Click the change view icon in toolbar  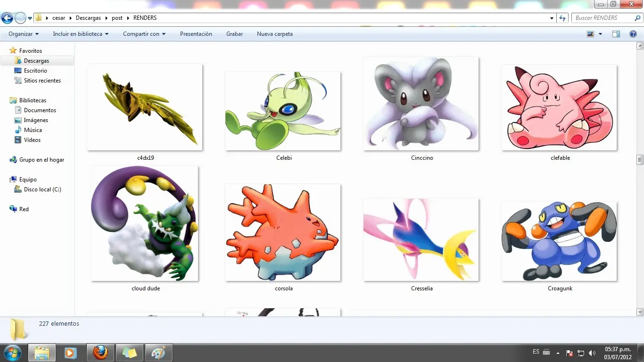590,34
